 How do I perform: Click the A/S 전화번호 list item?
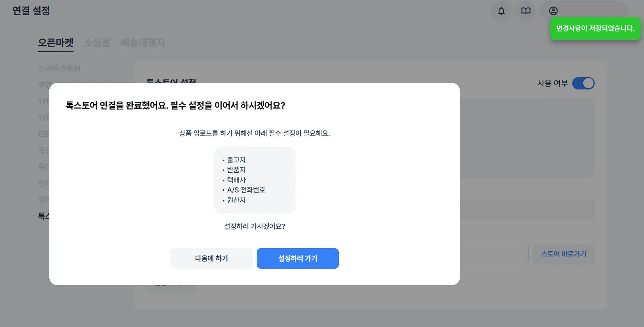pyautogui.click(x=246, y=190)
